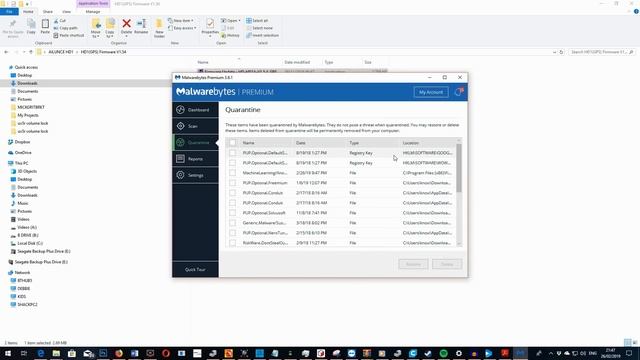640x360 pixels.
Task: Check the PUP.Optional.NeroTuneUp row checkbox
Action: coord(232,233)
